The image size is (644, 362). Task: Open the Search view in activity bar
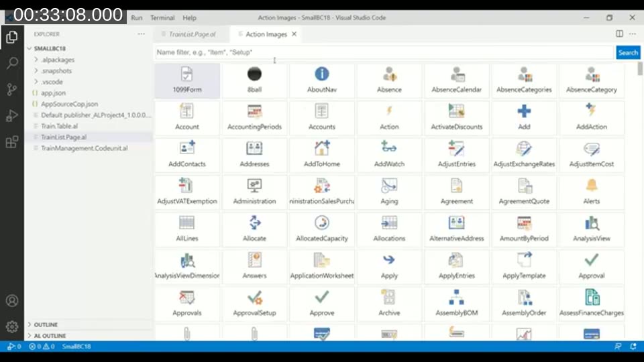coord(12,63)
